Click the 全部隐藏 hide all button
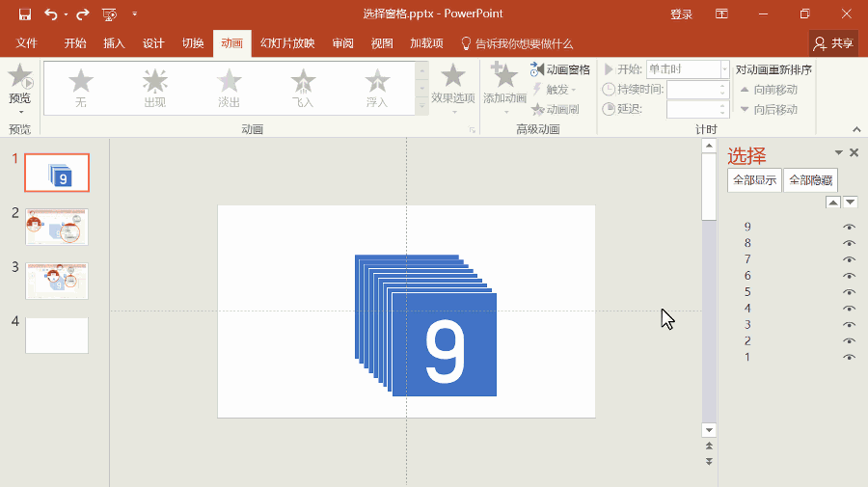This screenshot has width=868, height=487. [x=810, y=180]
